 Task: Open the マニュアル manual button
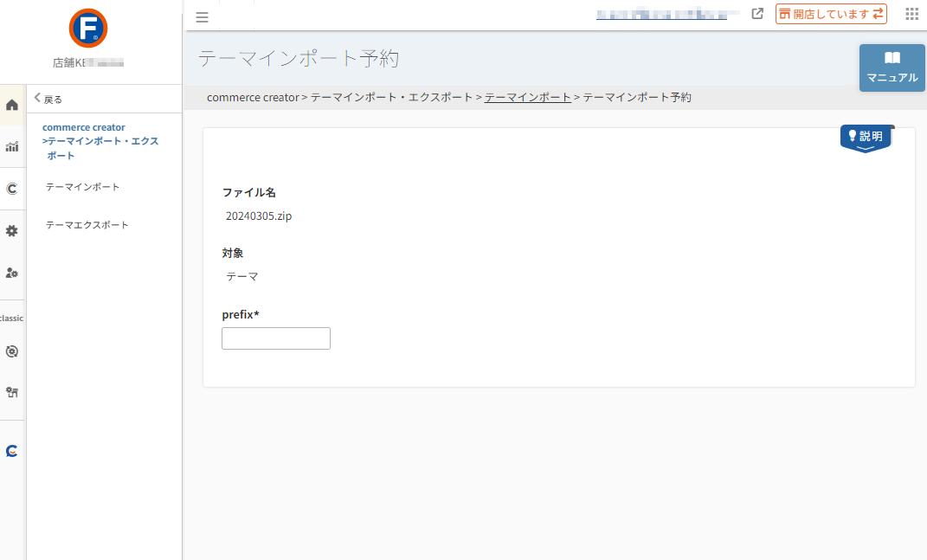(x=892, y=68)
